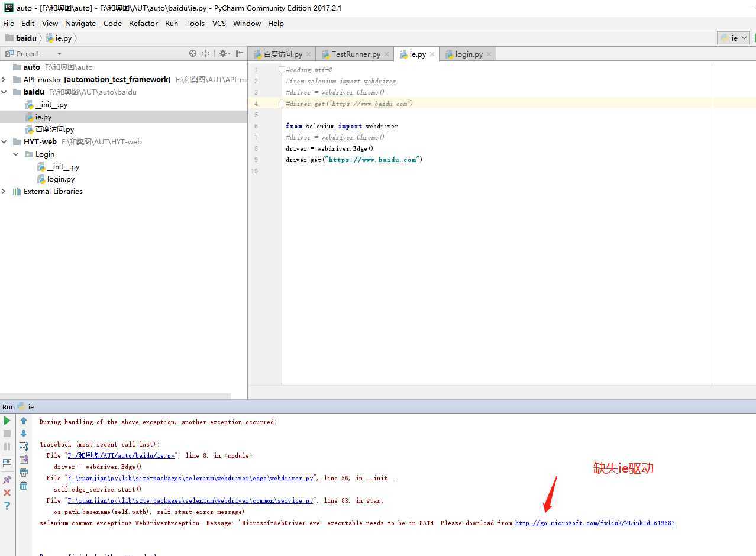Toggle soft-wrap in the Run console
The width and height of the screenshot is (756, 556).
(x=24, y=447)
